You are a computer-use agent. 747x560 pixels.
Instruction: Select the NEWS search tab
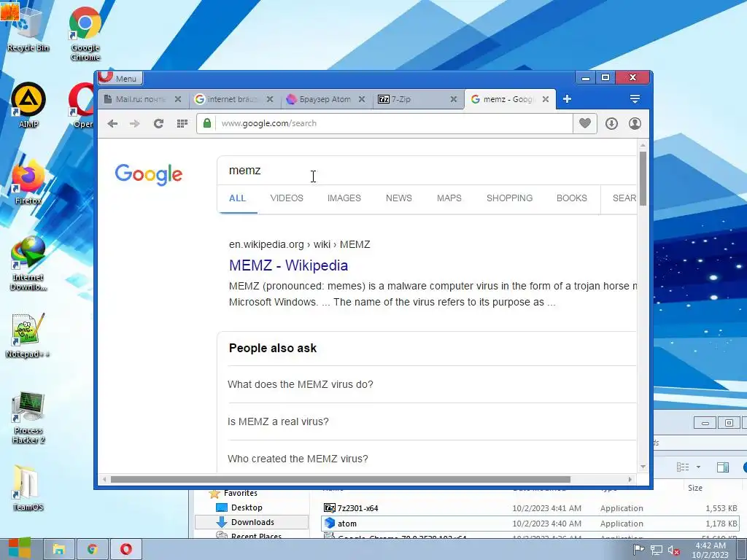pyautogui.click(x=399, y=198)
